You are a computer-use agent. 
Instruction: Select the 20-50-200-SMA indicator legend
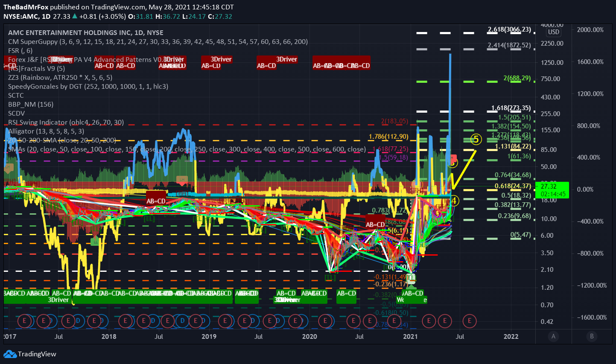click(x=62, y=140)
